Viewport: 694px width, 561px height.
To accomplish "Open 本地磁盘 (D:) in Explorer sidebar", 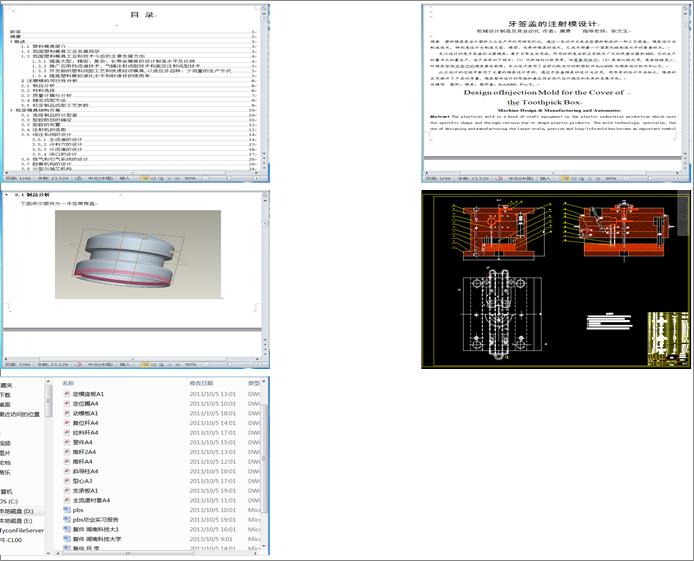I will (x=16, y=511).
